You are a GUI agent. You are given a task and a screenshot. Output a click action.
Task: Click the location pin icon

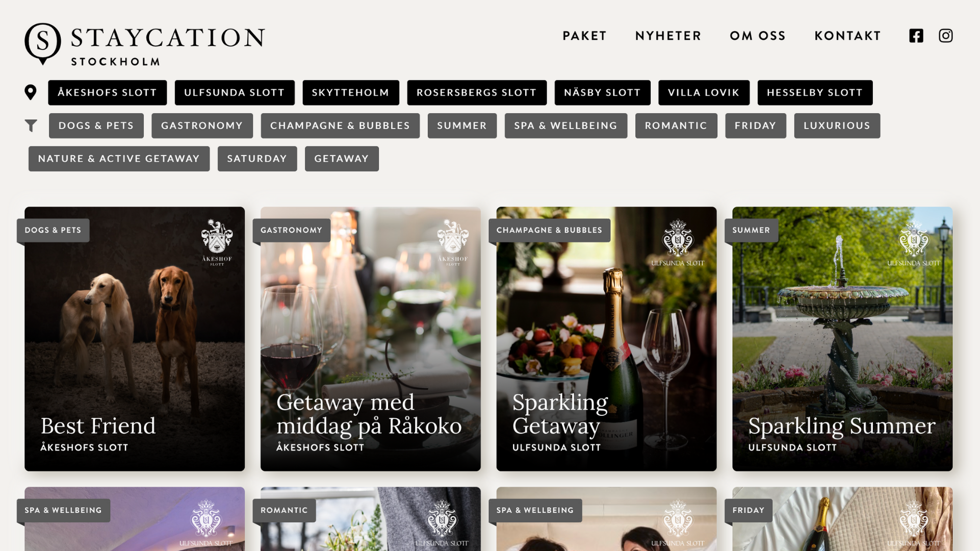tap(31, 92)
